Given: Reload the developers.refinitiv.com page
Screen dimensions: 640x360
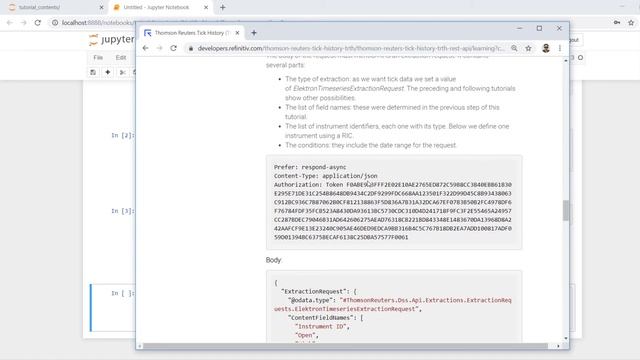Looking at the screenshot, I should tap(173, 48).
